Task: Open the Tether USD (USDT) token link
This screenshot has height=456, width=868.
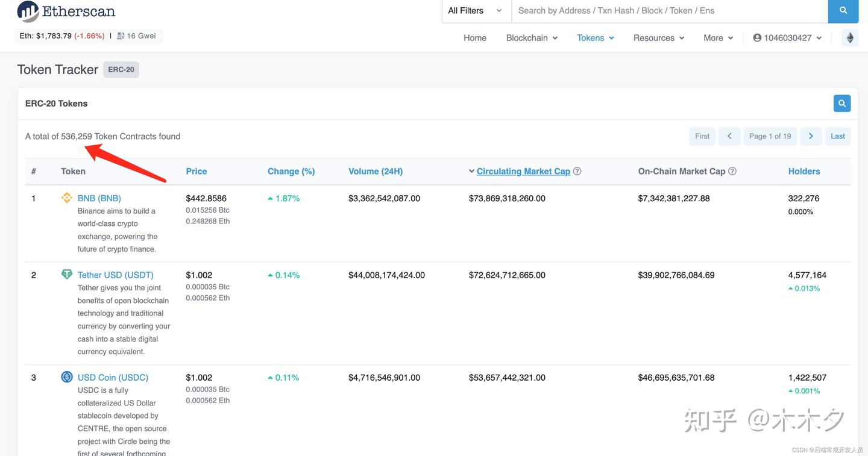Action: 115,274
